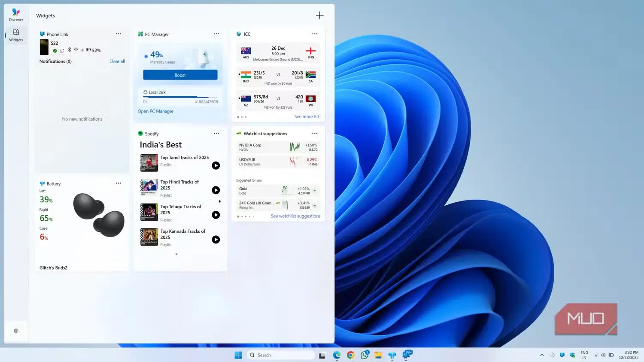The width and height of the screenshot is (644, 362).
Task: Open PC Manager via the link
Action: 155,111
